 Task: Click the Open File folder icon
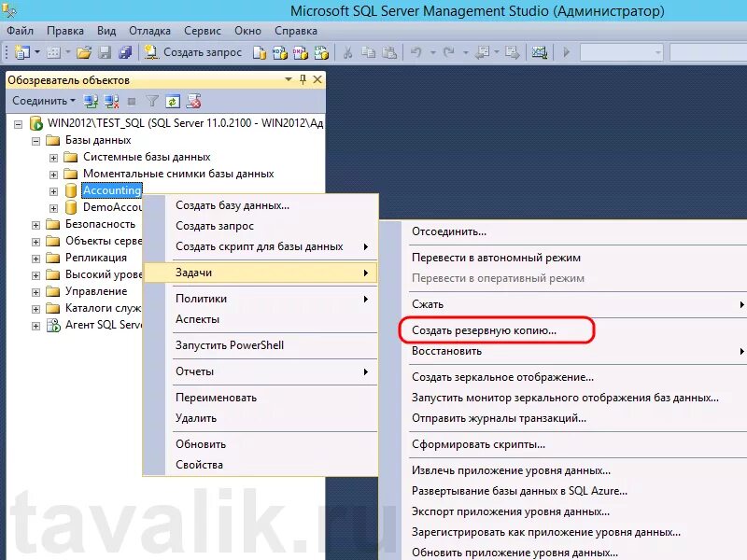coord(84,52)
